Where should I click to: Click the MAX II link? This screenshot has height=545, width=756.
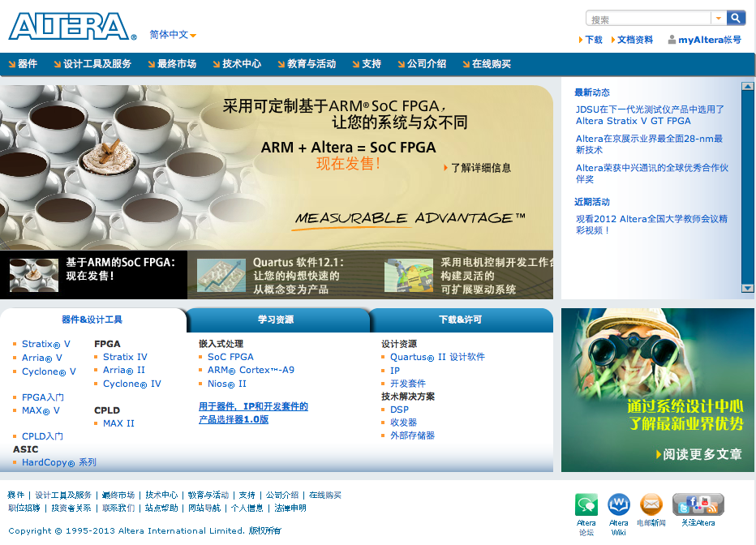tap(118, 423)
